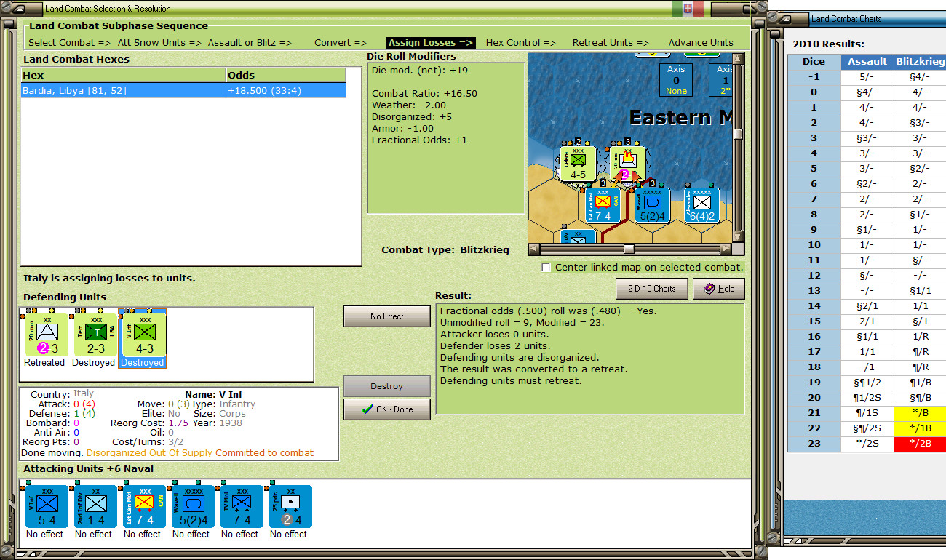
Task: Click the Hex column header
Action: [x=123, y=75]
